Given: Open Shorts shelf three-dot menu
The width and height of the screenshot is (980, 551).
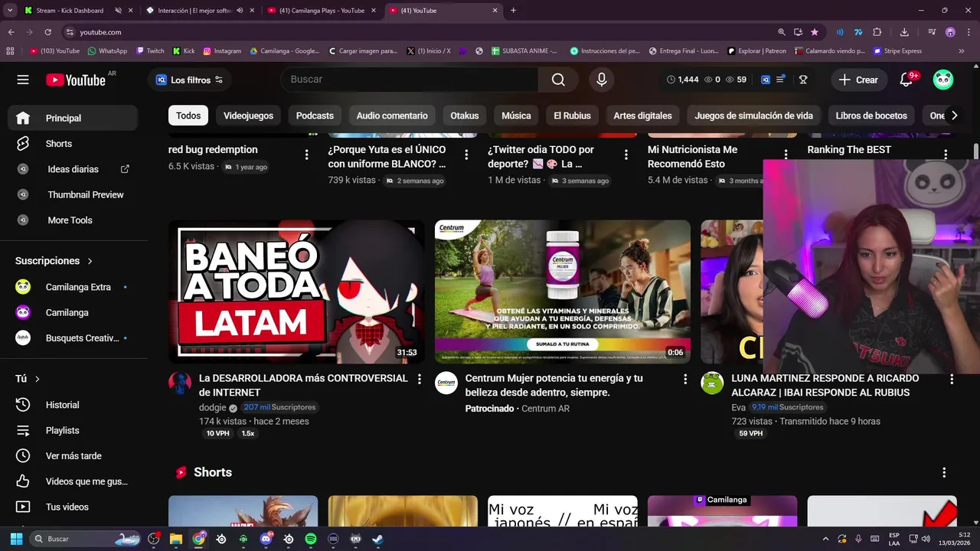Looking at the screenshot, I should click(944, 473).
